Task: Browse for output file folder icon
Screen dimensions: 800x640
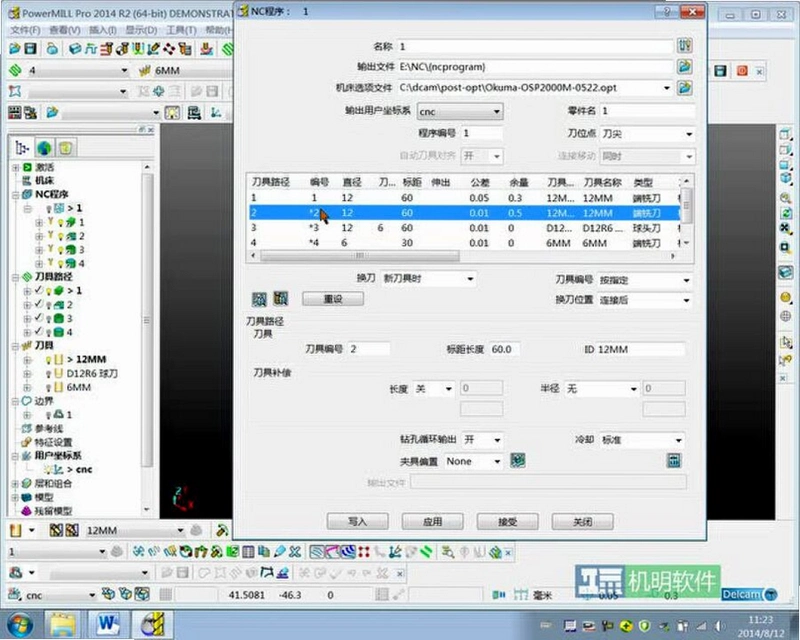Action: point(684,66)
